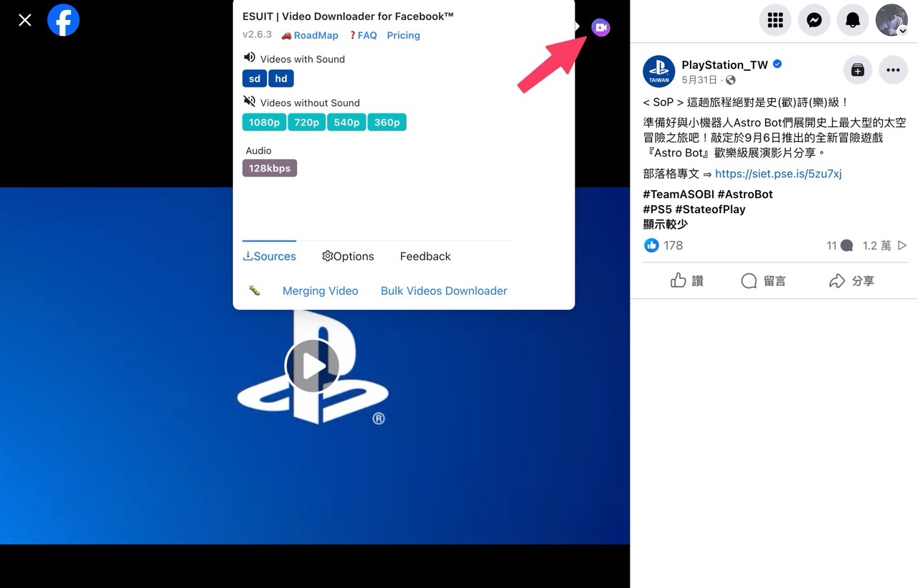Open the notifications bell
The image size is (918, 588).
tap(853, 20)
